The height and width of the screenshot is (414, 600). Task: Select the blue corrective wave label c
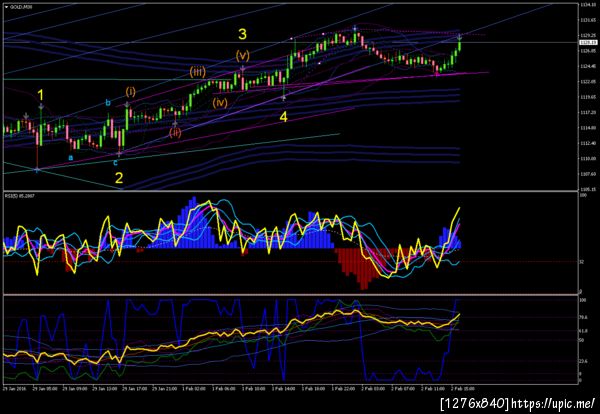(115, 163)
